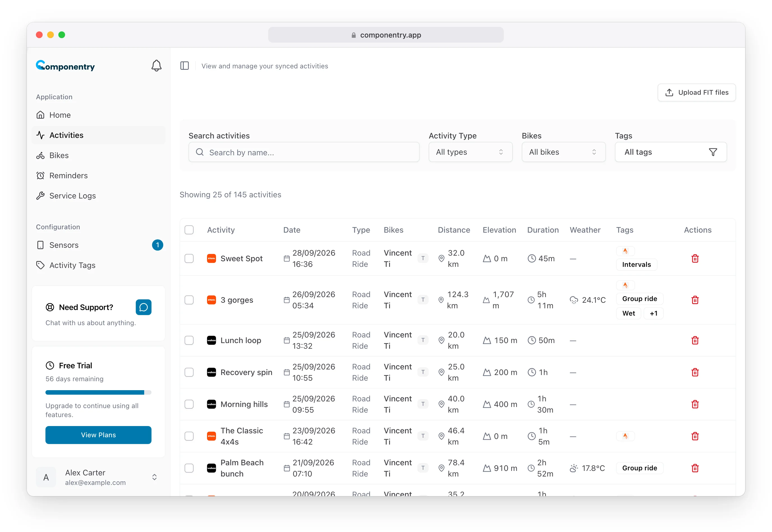Viewport: 772px width, 532px height.
Task: Click the sensors notification badge
Action: tap(157, 245)
